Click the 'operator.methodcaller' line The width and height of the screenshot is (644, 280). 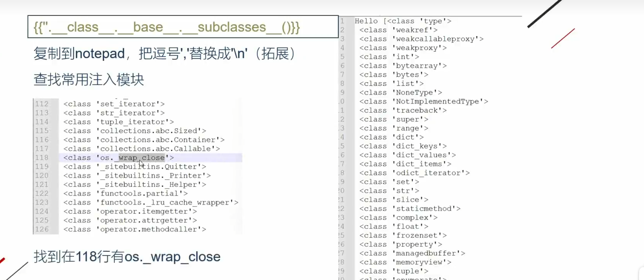(135, 229)
